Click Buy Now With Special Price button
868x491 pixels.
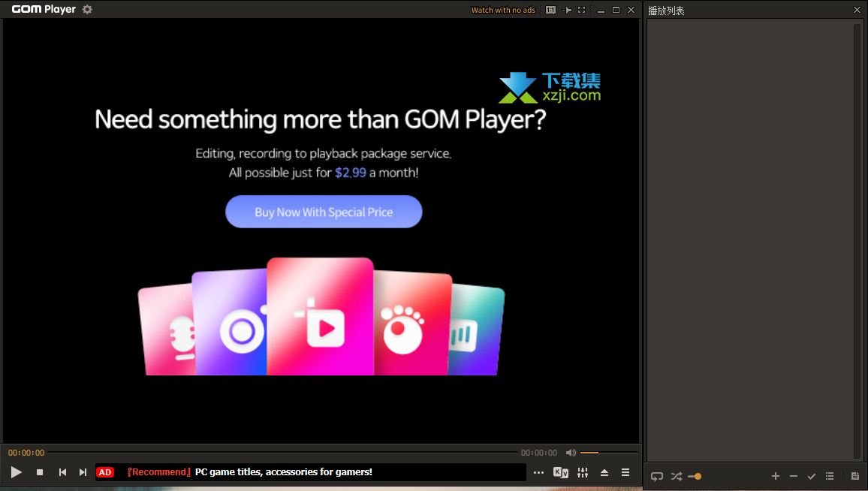(x=324, y=212)
